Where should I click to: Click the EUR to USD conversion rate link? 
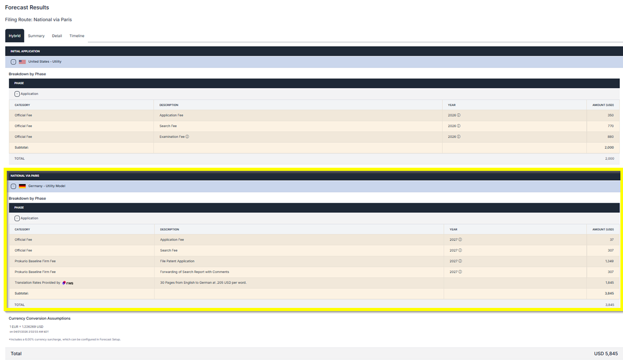click(x=28, y=327)
